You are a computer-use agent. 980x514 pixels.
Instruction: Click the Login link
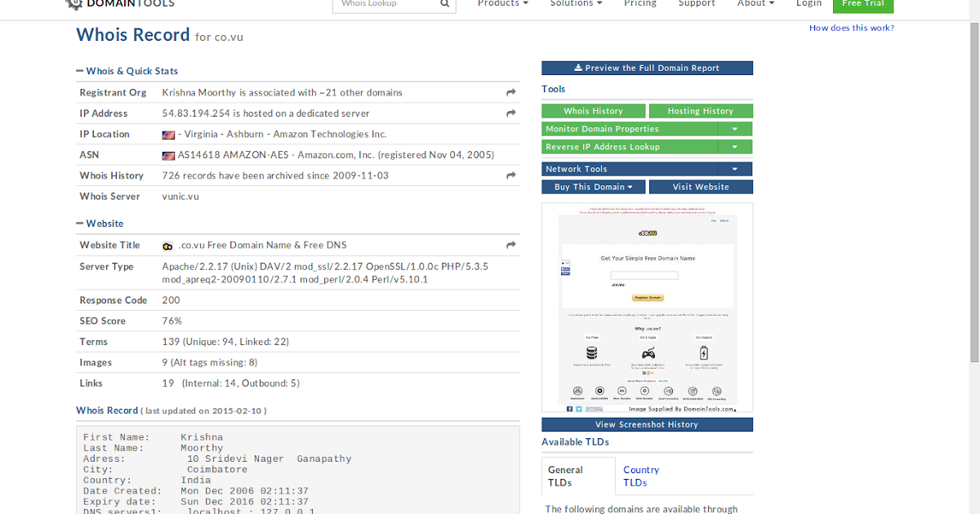pyautogui.click(x=809, y=4)
